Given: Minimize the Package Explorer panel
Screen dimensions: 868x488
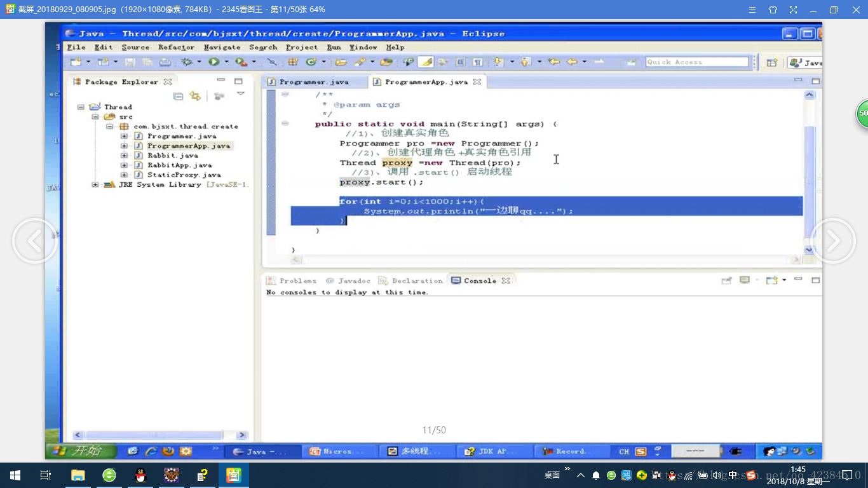Looking at the screenshot, I should click(x=220, y=81).
